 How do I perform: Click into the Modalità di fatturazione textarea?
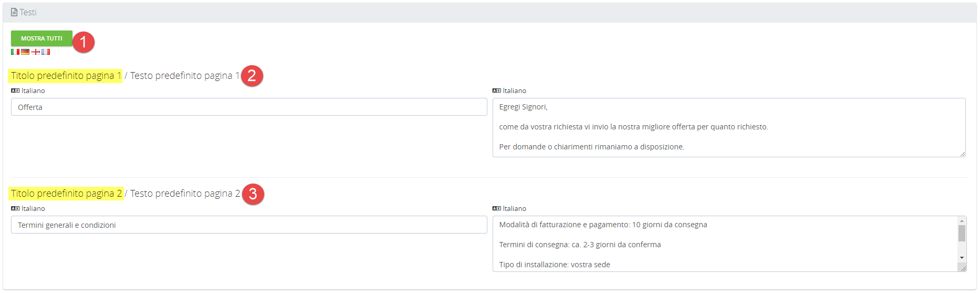[x=725, y=244]
